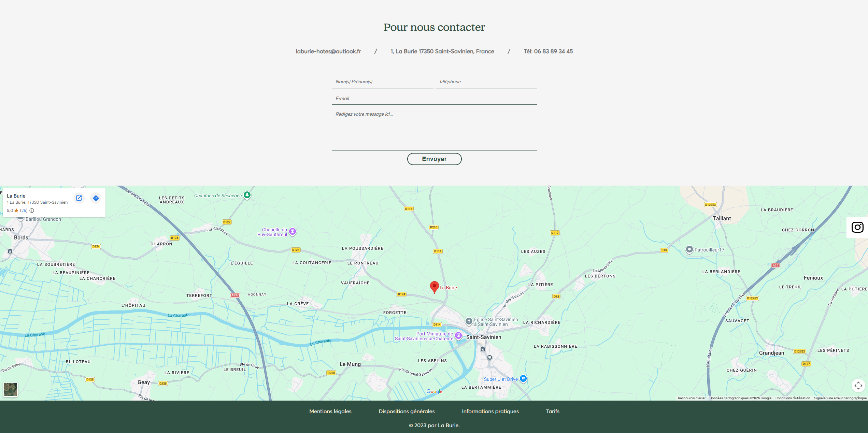Click the Tél: 06 83 89 34 45 link
Screen dimensions: 868x433
pos(548,51)
